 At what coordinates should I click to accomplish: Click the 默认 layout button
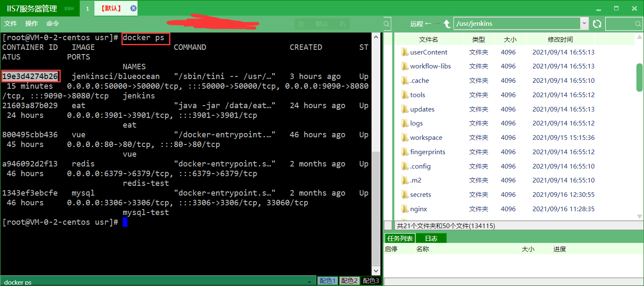click(322, 24)
